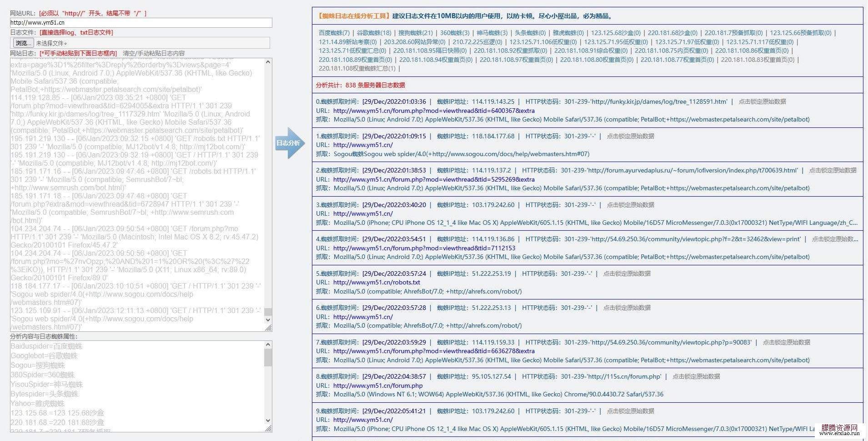Filter results by 头条蜘蛛(0)
This screenshot has width=868, height=441.
click(530, 33)
